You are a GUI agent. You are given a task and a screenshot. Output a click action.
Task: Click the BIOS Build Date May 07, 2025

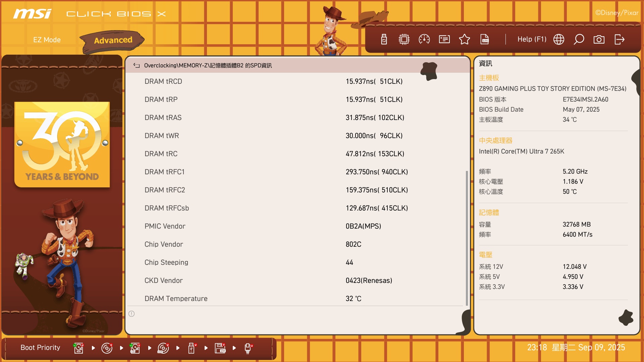(x=581, y=110)
